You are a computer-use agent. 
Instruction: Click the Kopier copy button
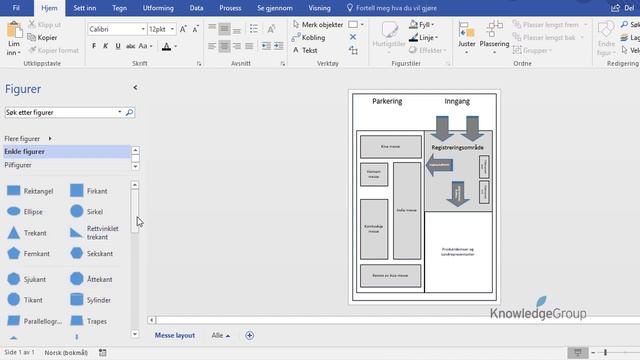click(42, 38)
